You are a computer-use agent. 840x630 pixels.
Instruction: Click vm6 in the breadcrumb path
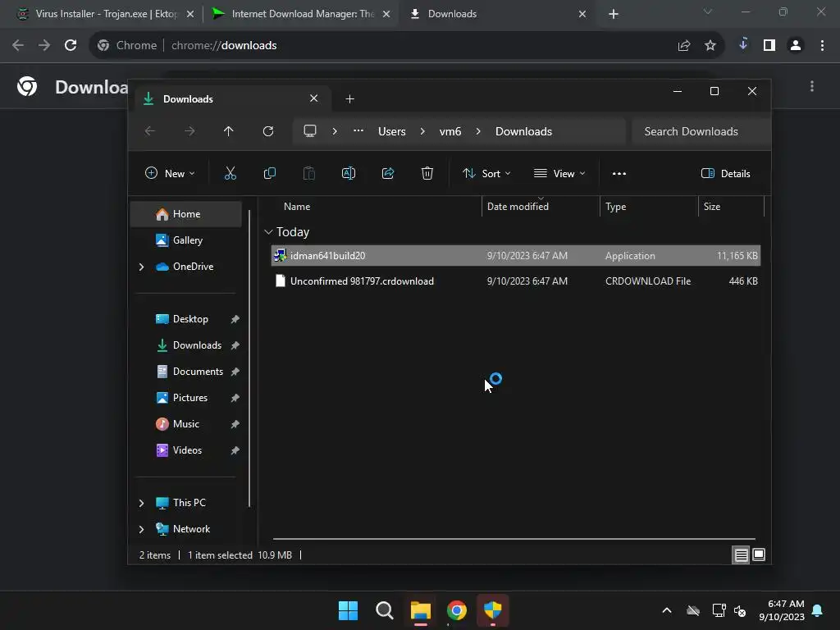450,131
